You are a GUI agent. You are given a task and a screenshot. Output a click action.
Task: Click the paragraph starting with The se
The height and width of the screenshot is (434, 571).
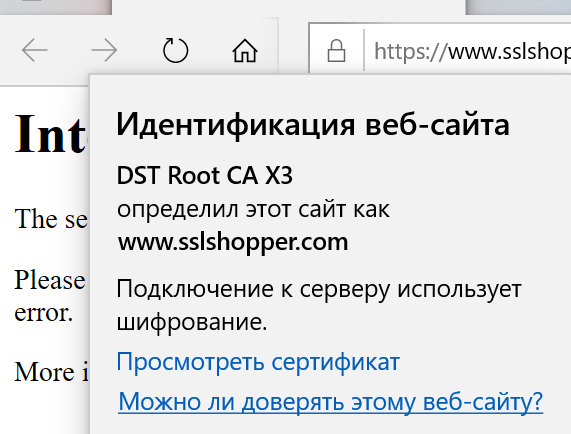point(51,219)
